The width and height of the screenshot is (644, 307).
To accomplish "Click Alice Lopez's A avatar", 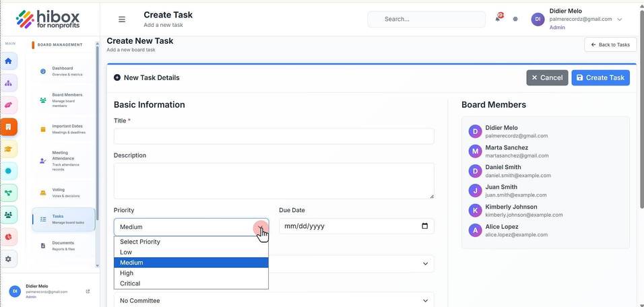I will coord(475,230).
